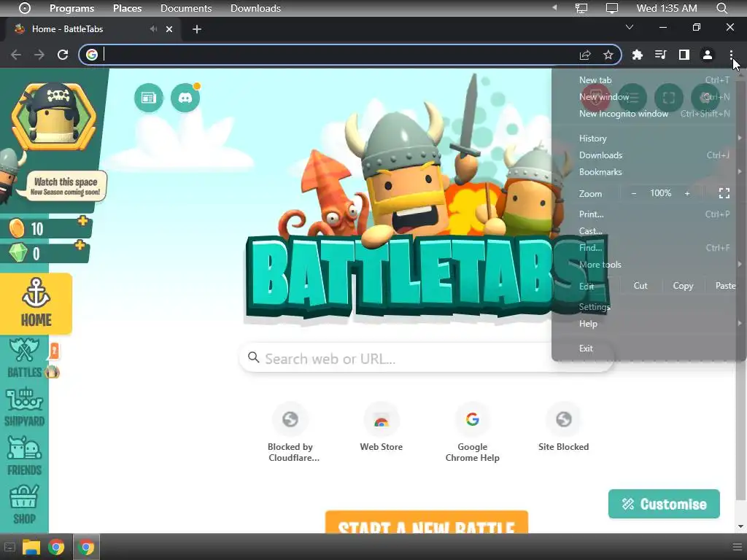Go to HOME anchor sidebar item
Image resolution: width=747 pixels, height=560 pixels.
pos(36,303)
